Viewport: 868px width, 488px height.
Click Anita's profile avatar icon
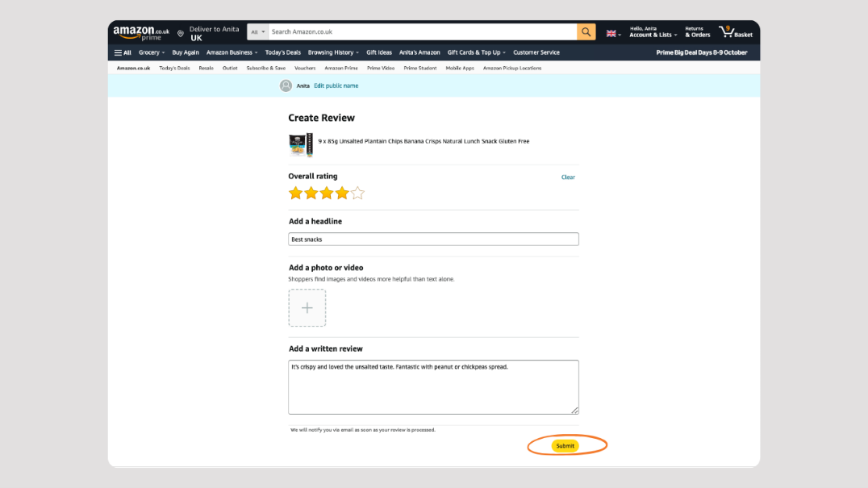pyautogui.click(x=286, y=86)
